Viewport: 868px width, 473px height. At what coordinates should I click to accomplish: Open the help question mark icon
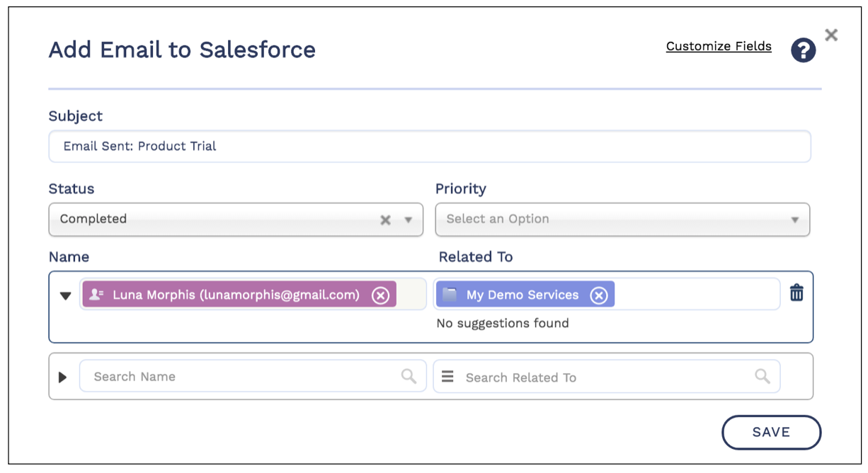click(803, 50)
